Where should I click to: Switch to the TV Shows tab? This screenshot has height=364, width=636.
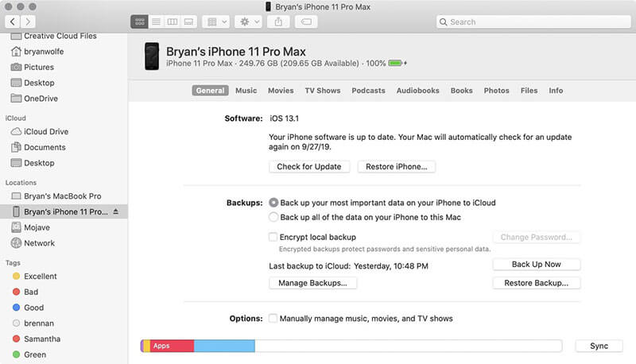click(x=323, y=91)
